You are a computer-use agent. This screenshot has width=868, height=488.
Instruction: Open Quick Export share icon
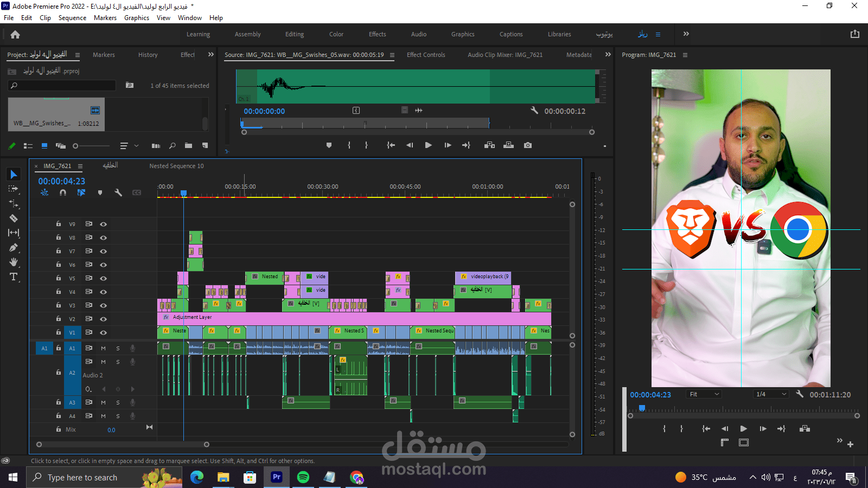855,34
